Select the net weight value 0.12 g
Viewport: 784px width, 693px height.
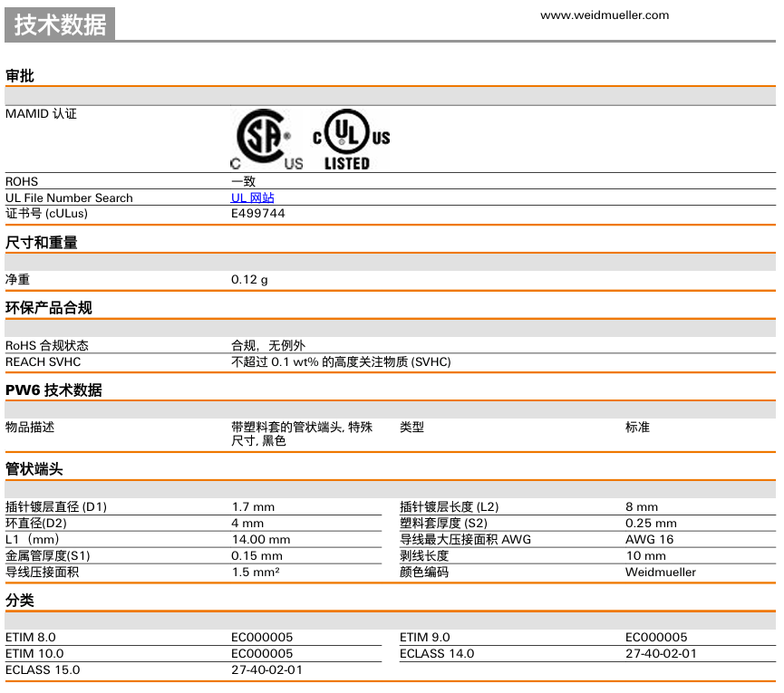click(x=249, y=280)
